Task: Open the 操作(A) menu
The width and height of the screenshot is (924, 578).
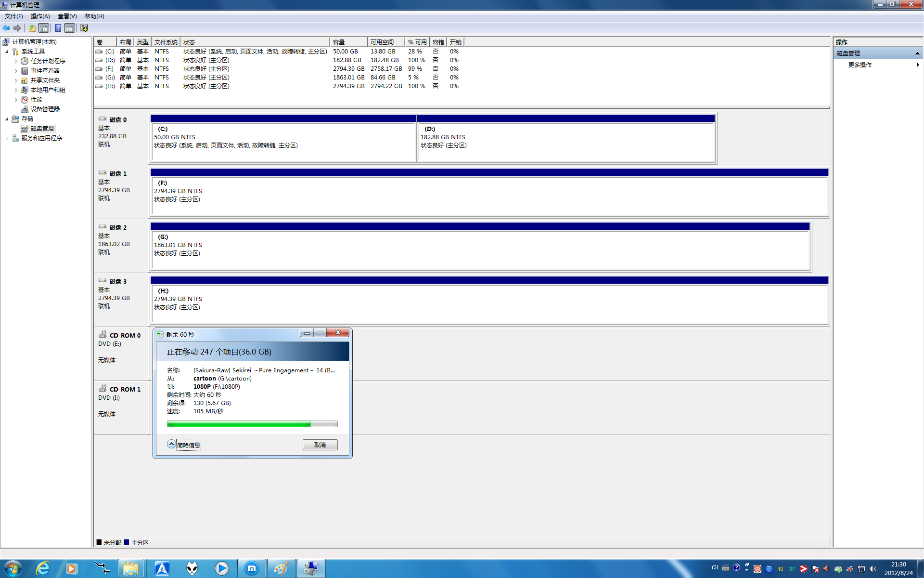Action: point(40,16)
